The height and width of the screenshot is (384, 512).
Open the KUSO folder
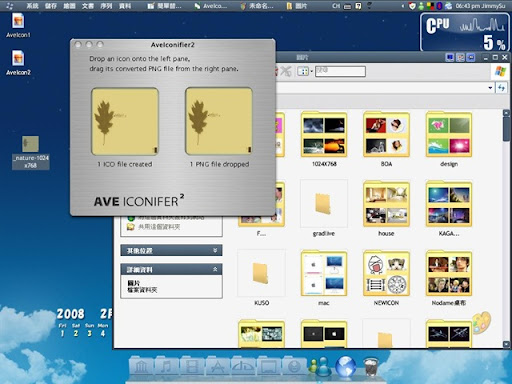click(261, 278)
